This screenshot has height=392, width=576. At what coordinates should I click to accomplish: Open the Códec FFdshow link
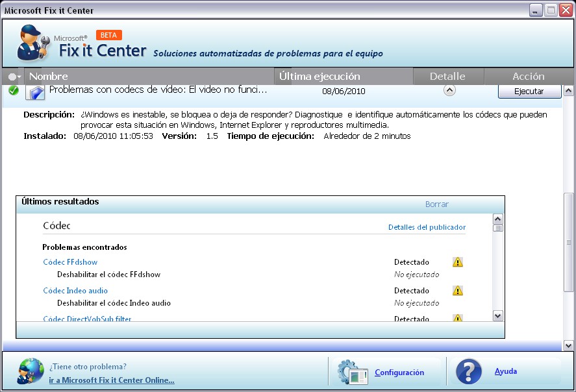[70, 262]
